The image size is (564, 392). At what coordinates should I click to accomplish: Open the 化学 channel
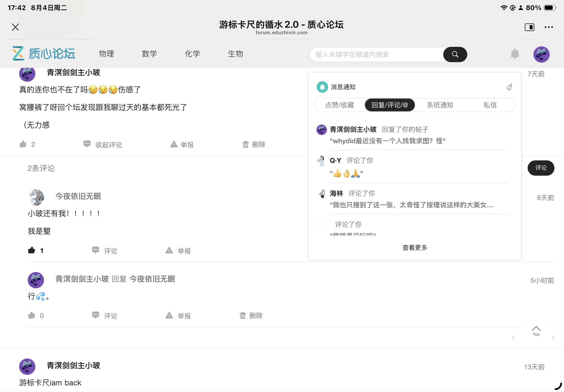click(193, 54)
